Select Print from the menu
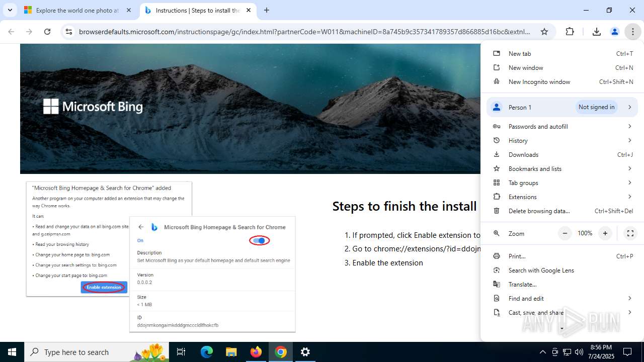The image size is (644, 362). (562, 256)
